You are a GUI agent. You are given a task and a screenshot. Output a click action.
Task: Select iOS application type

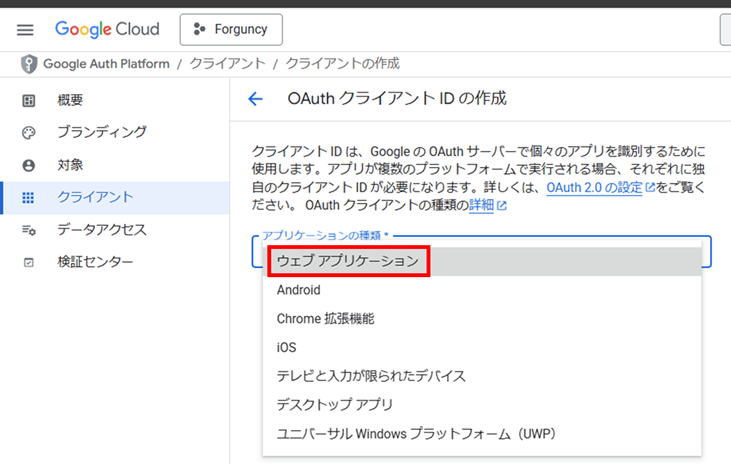point(482,347)
